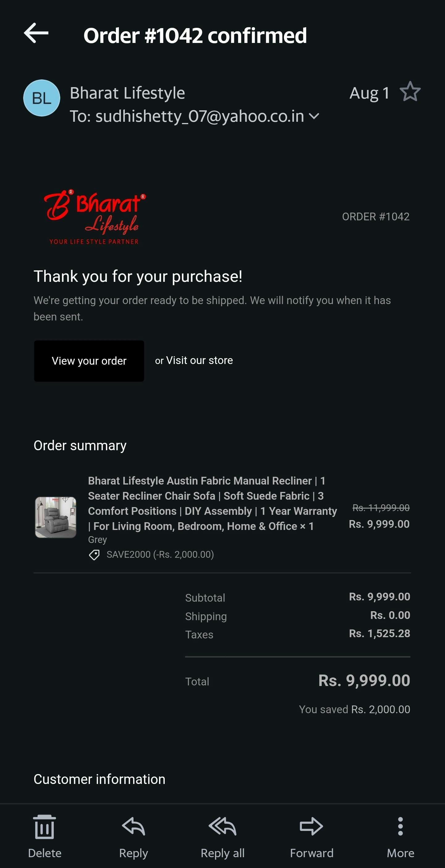Tap the Reply arrow icon
445x868 pixels.
pyautogui.click(x=133, y=826)
